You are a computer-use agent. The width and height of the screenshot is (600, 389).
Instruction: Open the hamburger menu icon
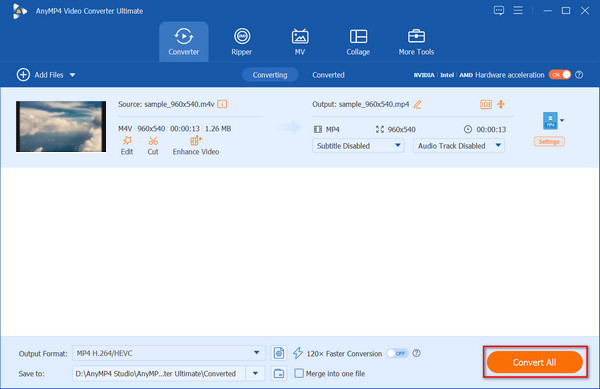(518, 10)
